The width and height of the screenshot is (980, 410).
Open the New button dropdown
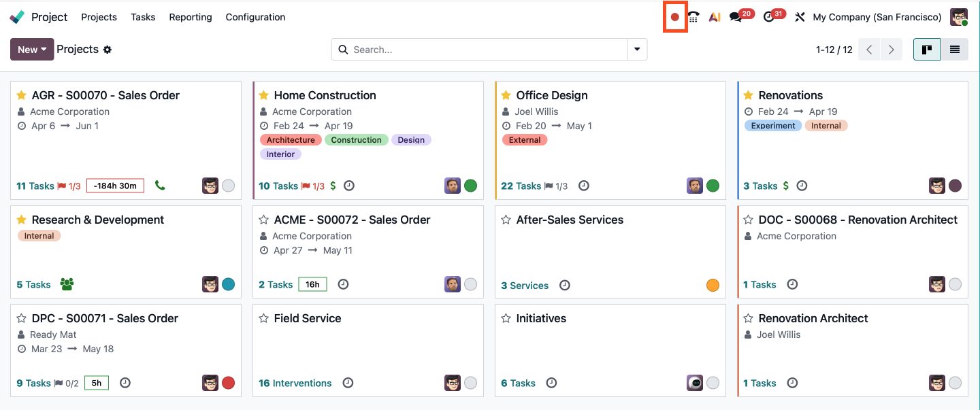(32, 50)
